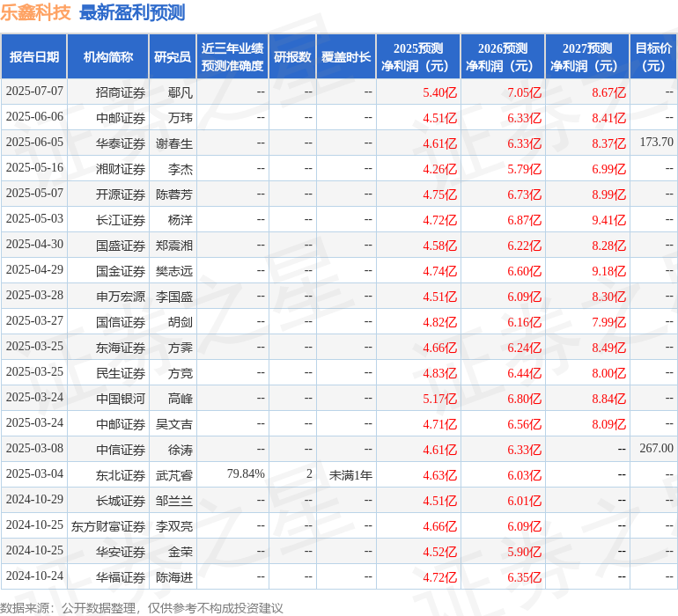Select the 覆盖时长 column header
The width and height of the screenshot is (678, 616).
(x=346, y=57)
